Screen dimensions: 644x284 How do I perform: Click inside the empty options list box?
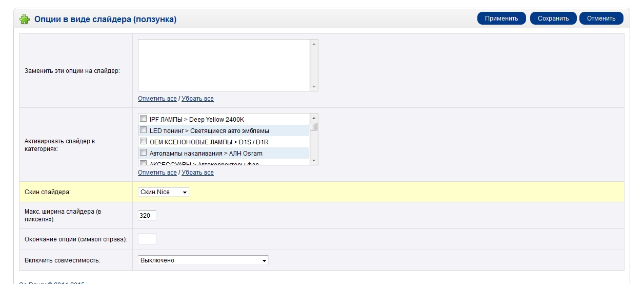coord(224,65)
